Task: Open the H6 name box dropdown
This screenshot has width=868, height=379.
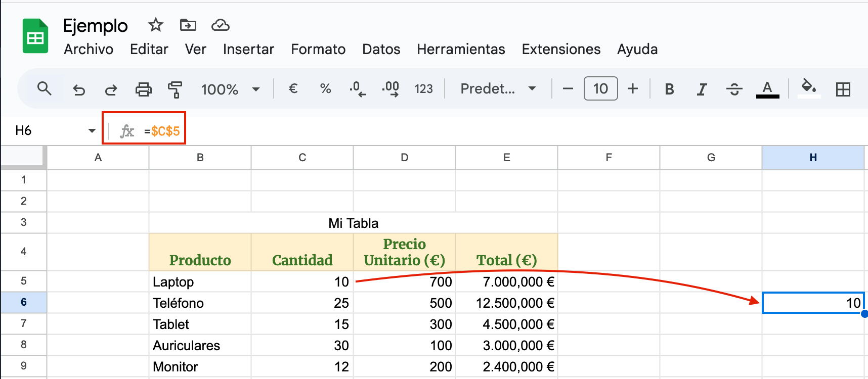Action: pos(92,131)
